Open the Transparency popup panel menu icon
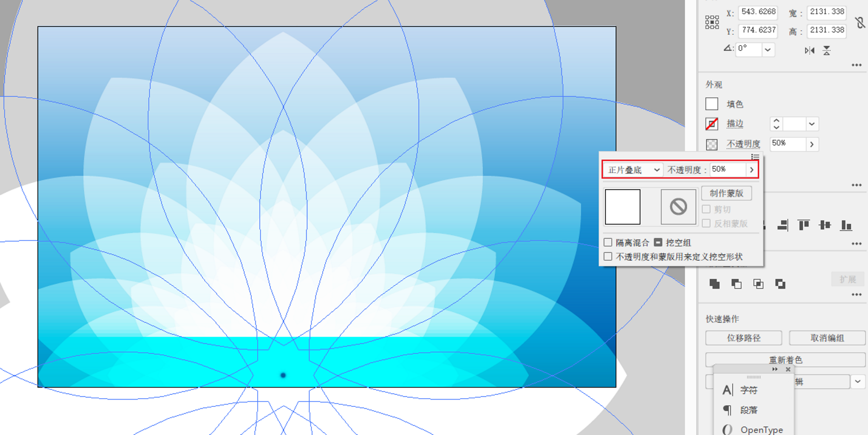Screen dimensions: 868x435 (x=755, y=156)
